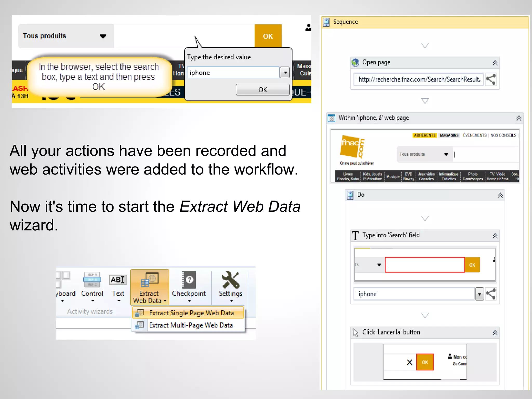Select Extract Single Page Web Data

pyautogui.click(x=191, y=313)
